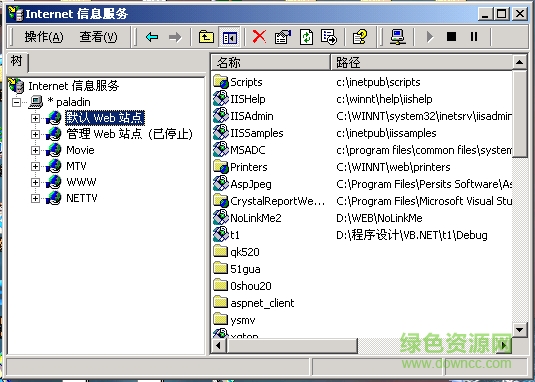Click the Export list icon
535x382 pixels.
tap(329, 37)
